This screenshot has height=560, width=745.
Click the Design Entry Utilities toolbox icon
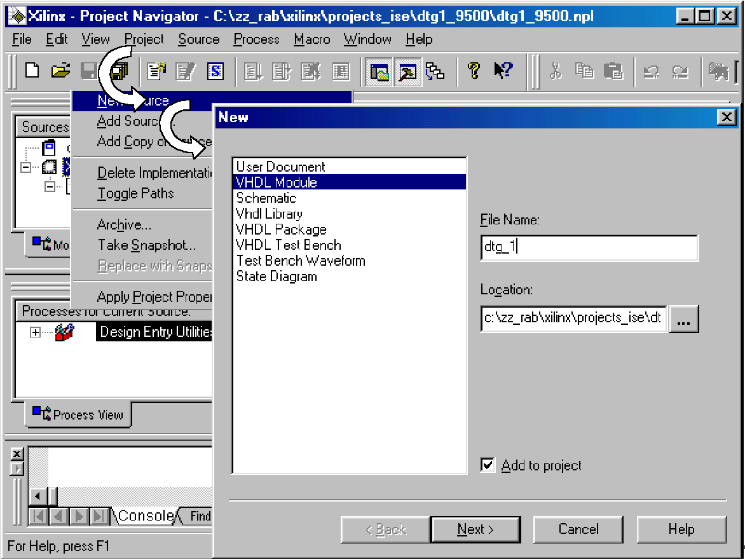(x=65, y=332)
